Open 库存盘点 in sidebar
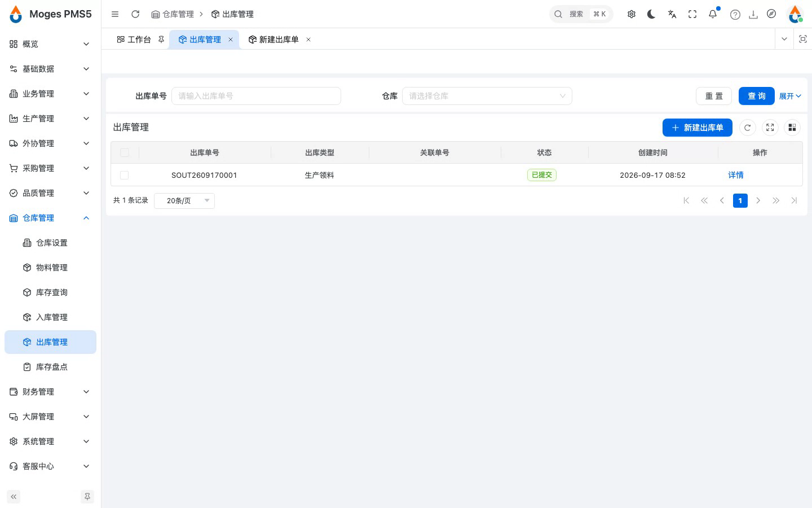The width and height of the screenshot is (812, 508). tap(50, 367)
